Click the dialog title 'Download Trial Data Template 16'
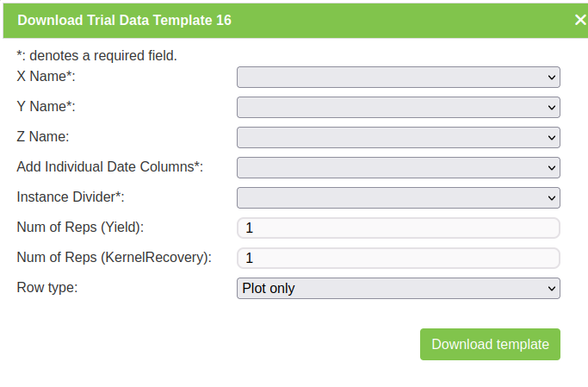The width and height of the screenshot is (588, 387). point(124,20)
